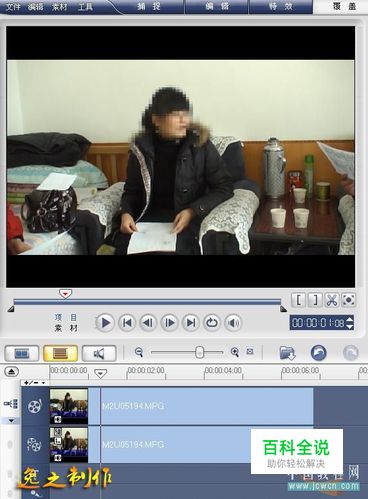Step back to the previous frame
The height and width of the screenshot is (499, 368).
[x=148, y=323]
